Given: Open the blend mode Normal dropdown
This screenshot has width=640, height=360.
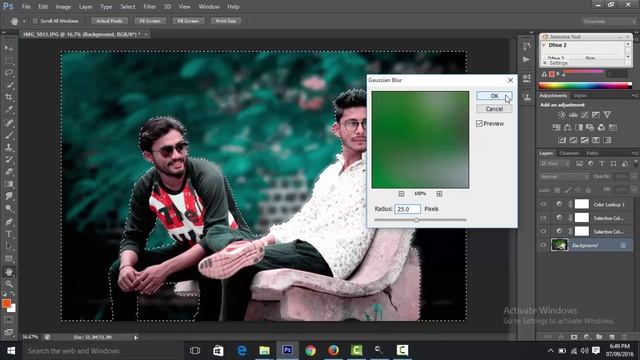Looking at the screenshot, I should [564, 177].
